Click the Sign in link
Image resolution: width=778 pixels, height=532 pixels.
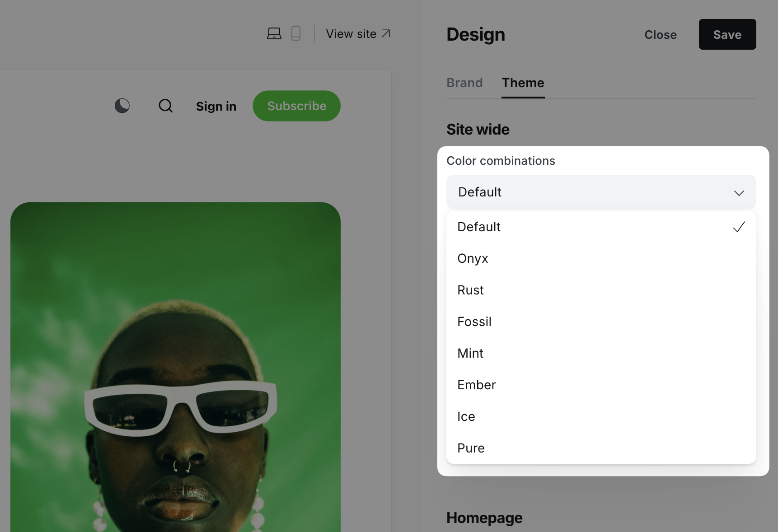[x=216, y=106]
